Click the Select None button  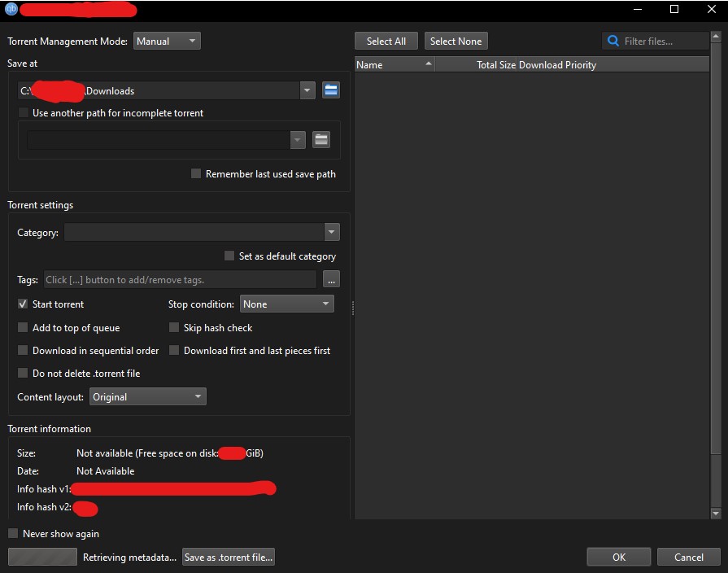click(x=456, y=41)
